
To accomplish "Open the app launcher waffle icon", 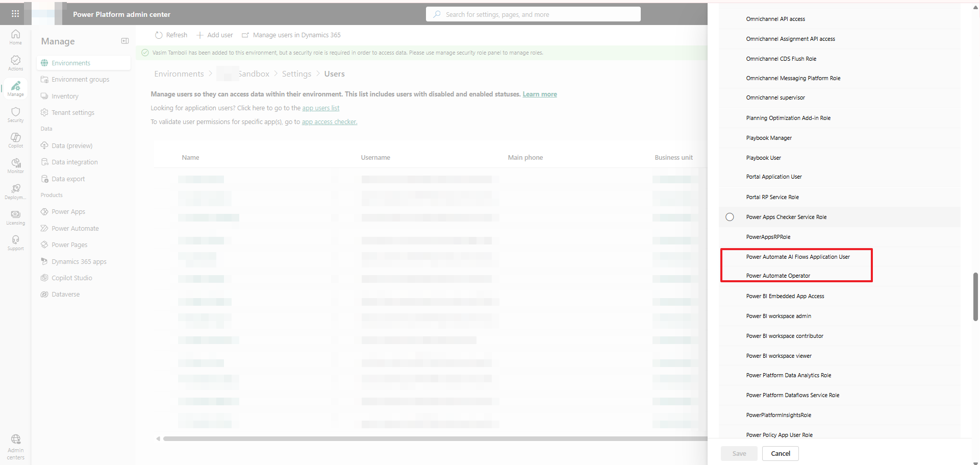I will pyautogui.click(x=15, y=14).
